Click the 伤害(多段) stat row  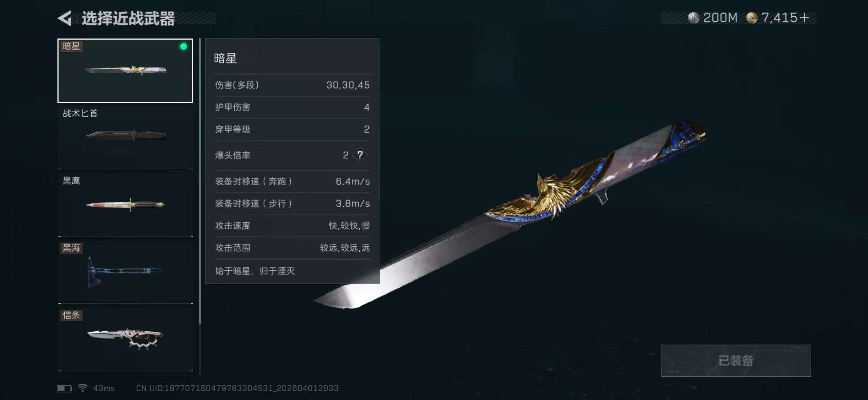tap(292, 85)
